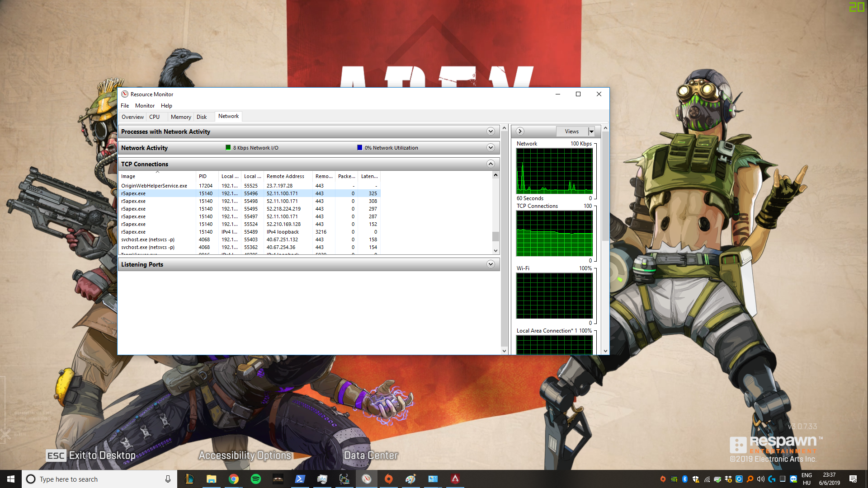Click the taskbar clock showing 23:37
This screenshot has width=868, height=488.
pos(829,479)
